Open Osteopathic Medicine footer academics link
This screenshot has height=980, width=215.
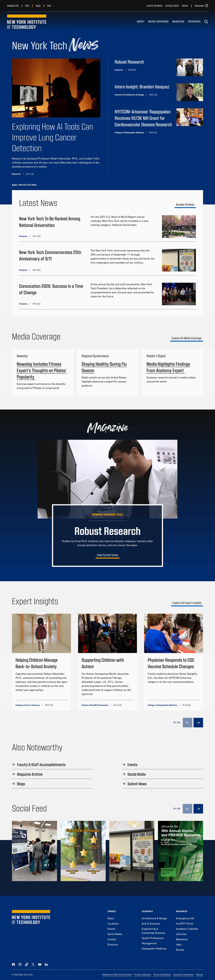[154, 948]
